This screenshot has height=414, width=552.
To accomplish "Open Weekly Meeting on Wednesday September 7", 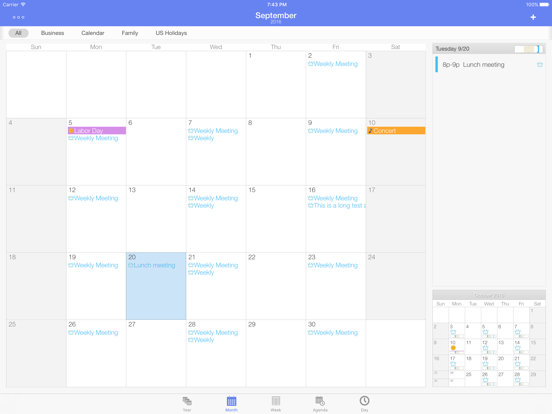I will point(213,131).
